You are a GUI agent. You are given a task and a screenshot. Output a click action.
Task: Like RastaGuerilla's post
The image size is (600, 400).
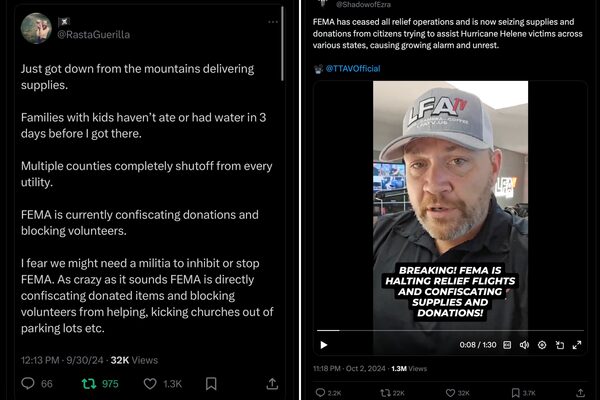click(151, 383)
